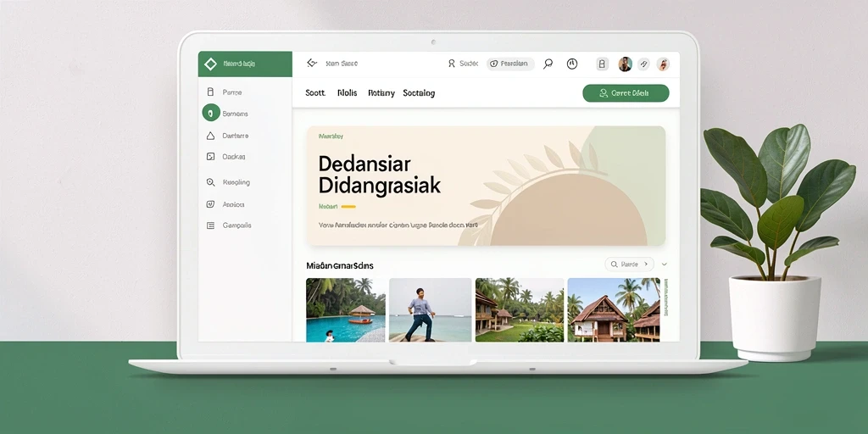This screenshot has height=434, width=868.
Task: Switch to the Rotiany tab
Action: 381,93
